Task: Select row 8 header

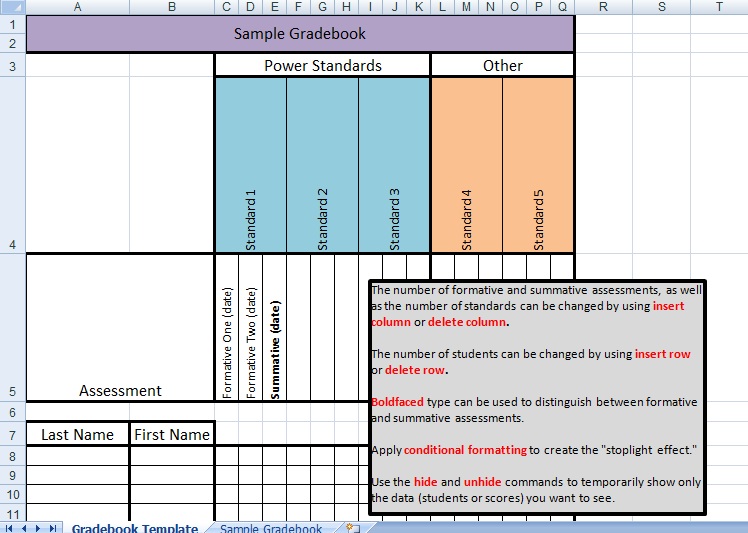Action: point(12,456)
